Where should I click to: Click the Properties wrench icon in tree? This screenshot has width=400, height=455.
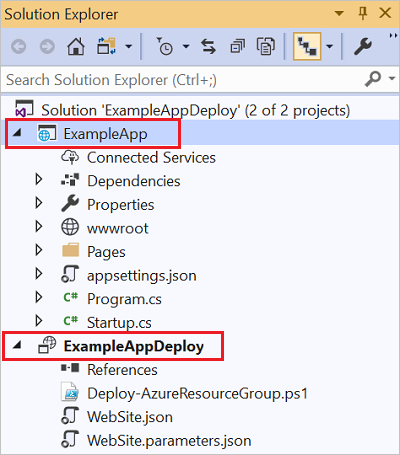tap(70, 204)
